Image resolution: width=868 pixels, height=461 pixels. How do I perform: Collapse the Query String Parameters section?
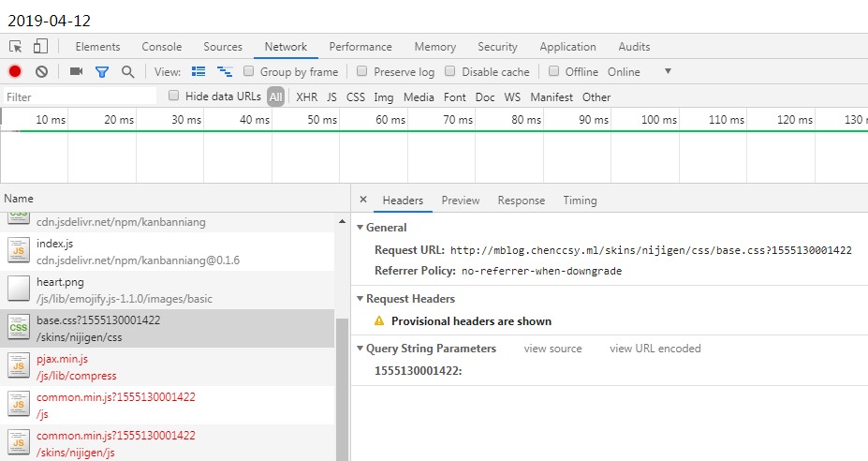pyautogui.click(x=360, y=349)
